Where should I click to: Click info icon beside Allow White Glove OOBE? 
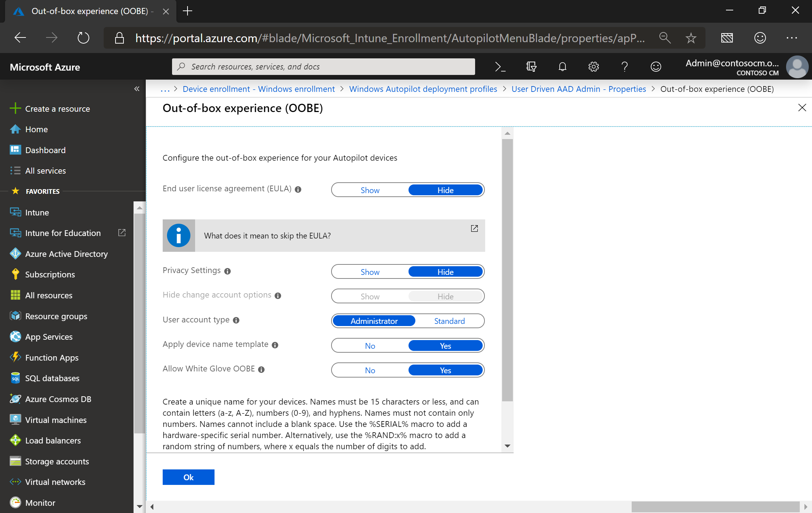click(261, 370)
